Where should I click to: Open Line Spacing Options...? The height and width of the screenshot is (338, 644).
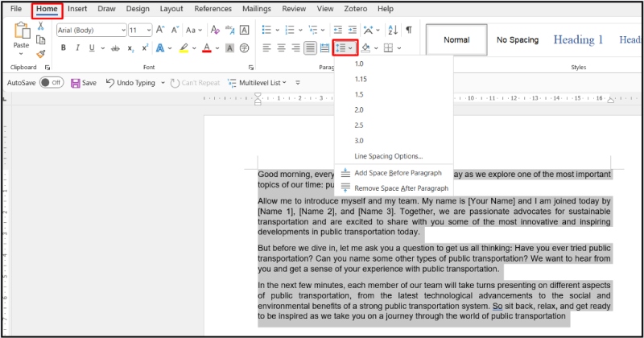coord(388,156)
